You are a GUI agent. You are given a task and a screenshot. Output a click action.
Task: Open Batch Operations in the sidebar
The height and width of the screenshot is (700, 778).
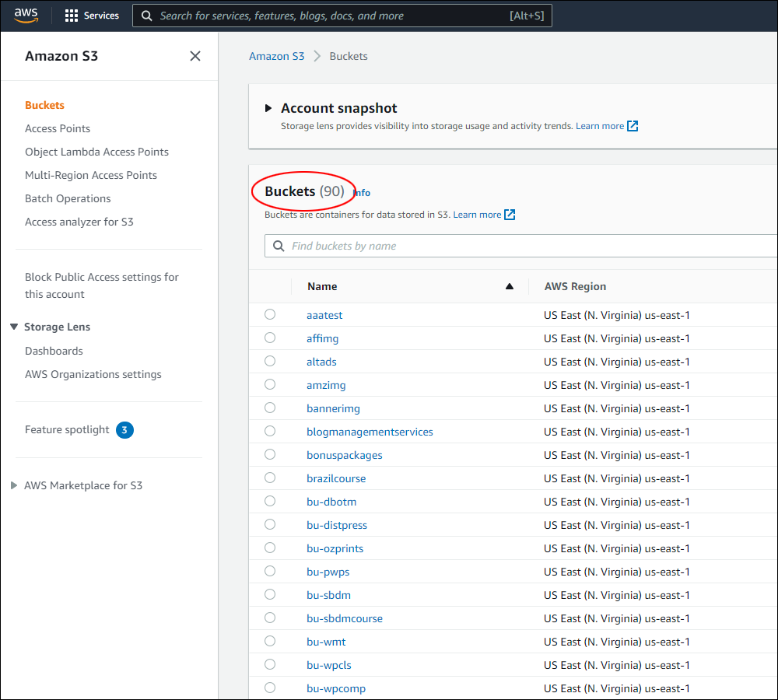coord(68,198)
